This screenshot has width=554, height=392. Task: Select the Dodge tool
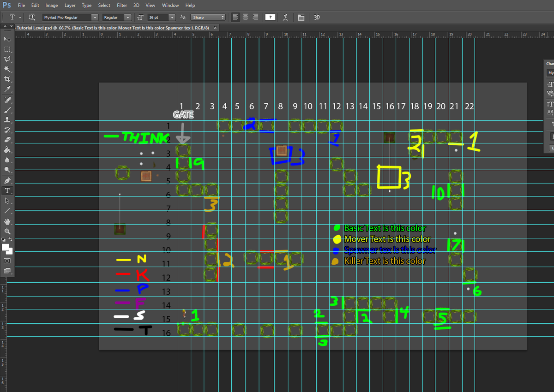[x=7, y=170]
